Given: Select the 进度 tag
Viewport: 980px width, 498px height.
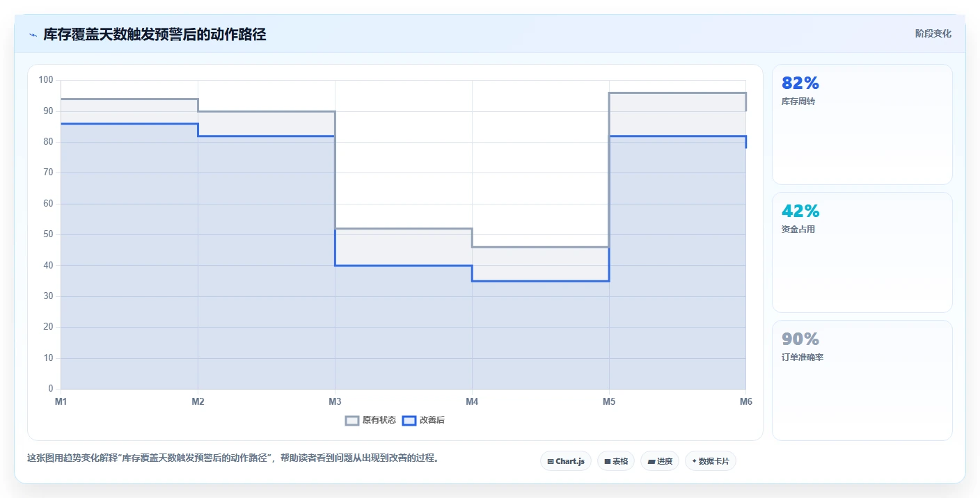Looking at the screenshot, I should 660,461.
